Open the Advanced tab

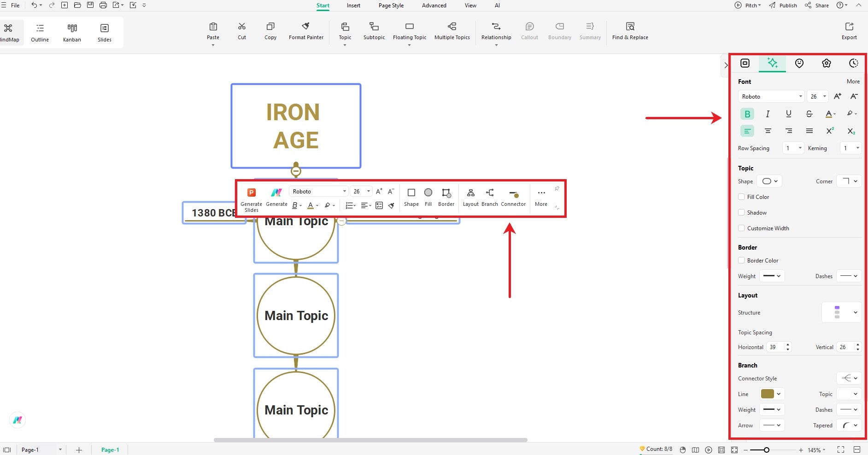pyautogui.click(x=434, y=6)
